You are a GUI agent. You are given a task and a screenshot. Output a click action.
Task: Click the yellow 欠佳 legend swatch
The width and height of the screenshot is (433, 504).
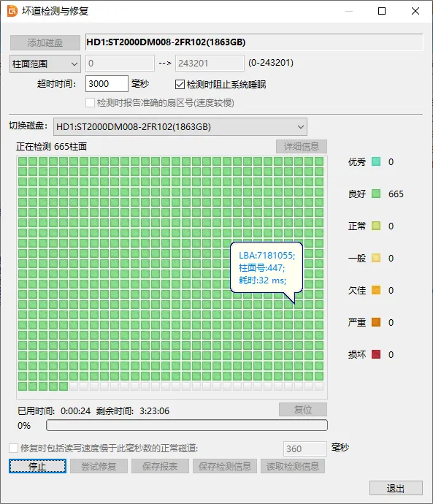pyautogui.click(x=376, y=290)
